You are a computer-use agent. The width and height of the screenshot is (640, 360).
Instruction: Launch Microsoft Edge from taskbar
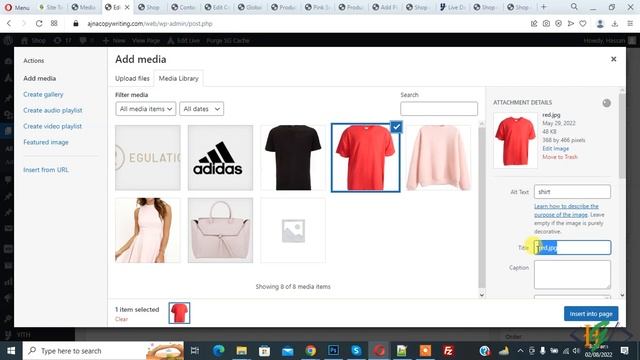219,351
